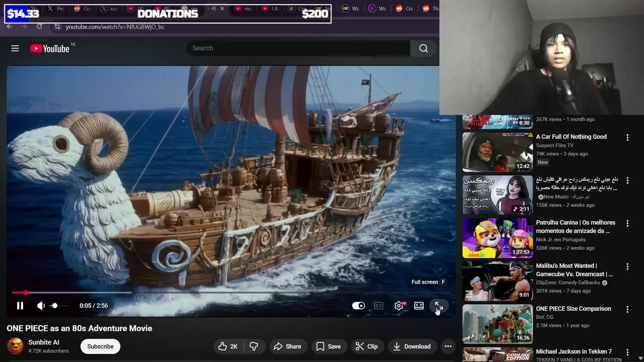
Task: Click the 'New' badge under Suspect Files TV
Action: [x=543, y=162]
